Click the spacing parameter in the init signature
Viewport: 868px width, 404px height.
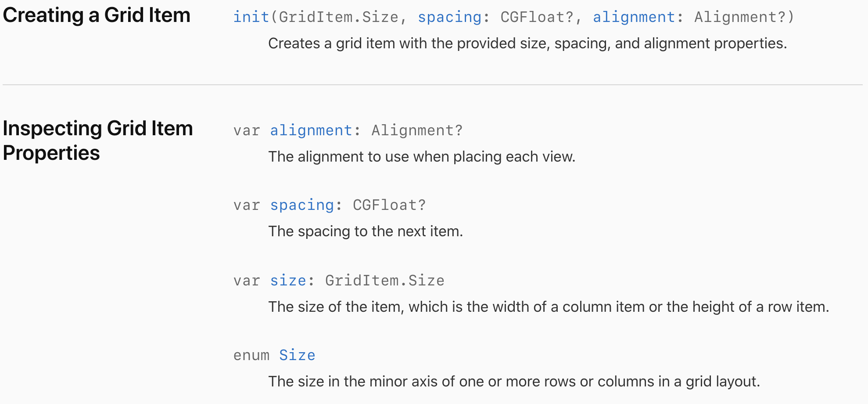449,17
